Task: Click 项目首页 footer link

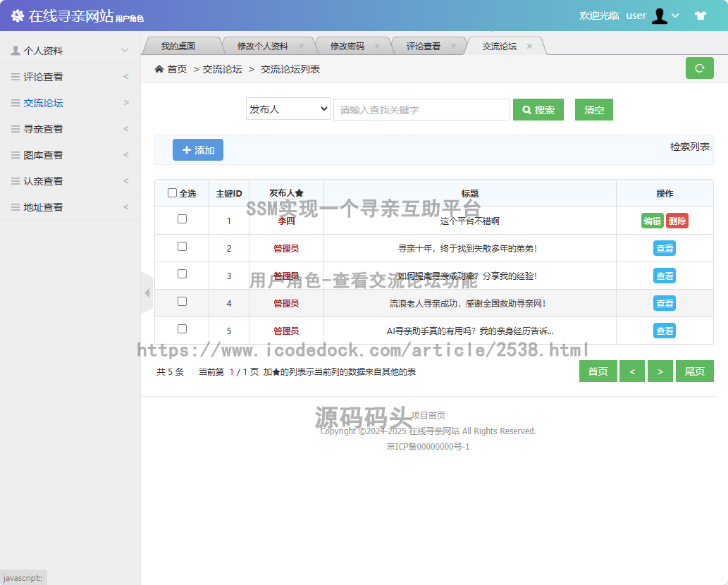Action: pyautogui.click(x=428, y=415)
